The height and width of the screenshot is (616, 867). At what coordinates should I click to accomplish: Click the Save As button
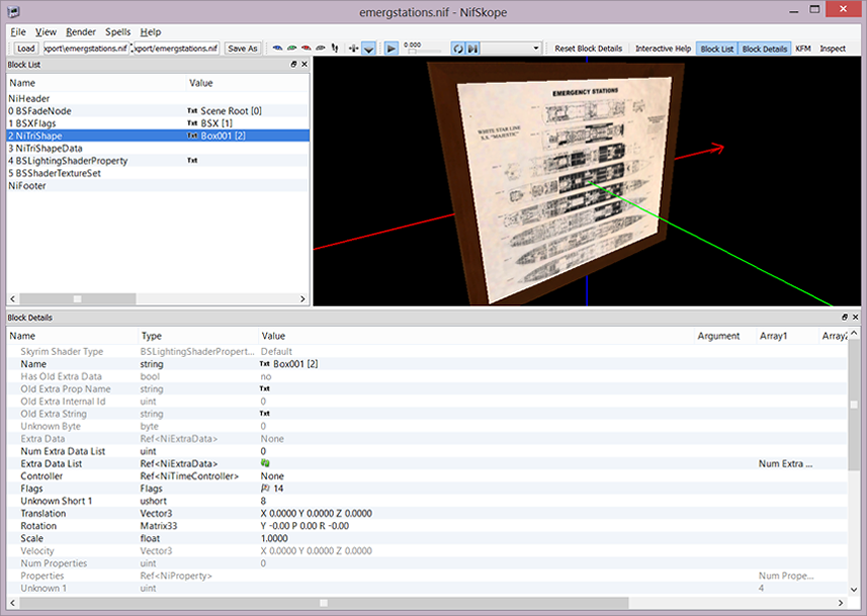[x=243, y=49]
